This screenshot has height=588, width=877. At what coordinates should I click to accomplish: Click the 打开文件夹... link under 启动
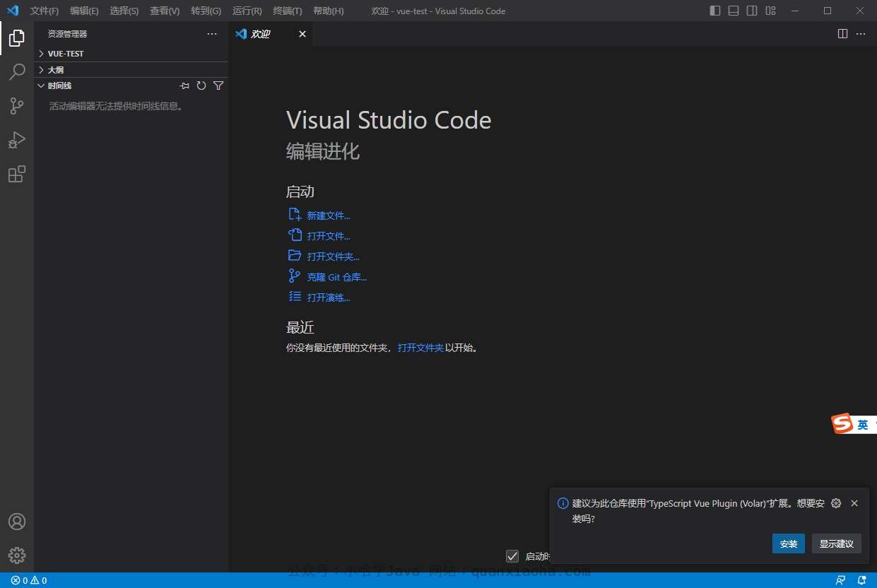[334, 257]
